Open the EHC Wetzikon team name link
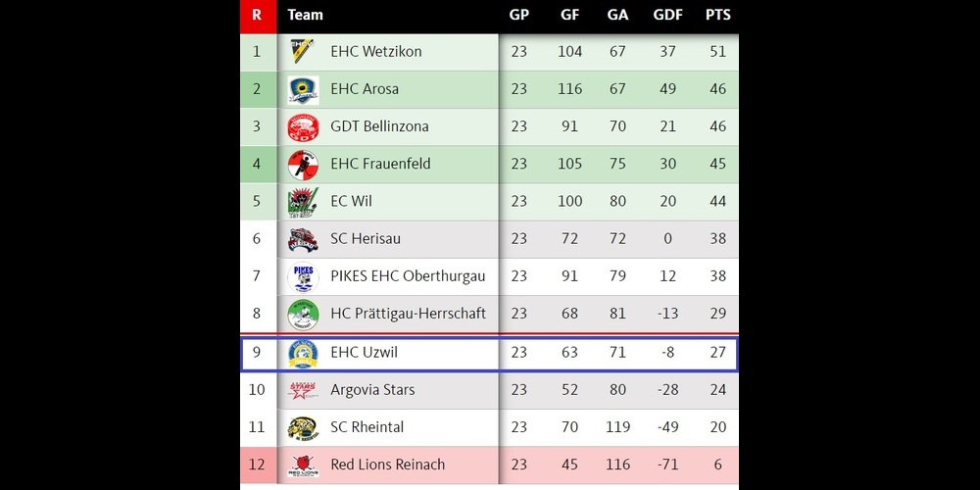 (376, 51)
